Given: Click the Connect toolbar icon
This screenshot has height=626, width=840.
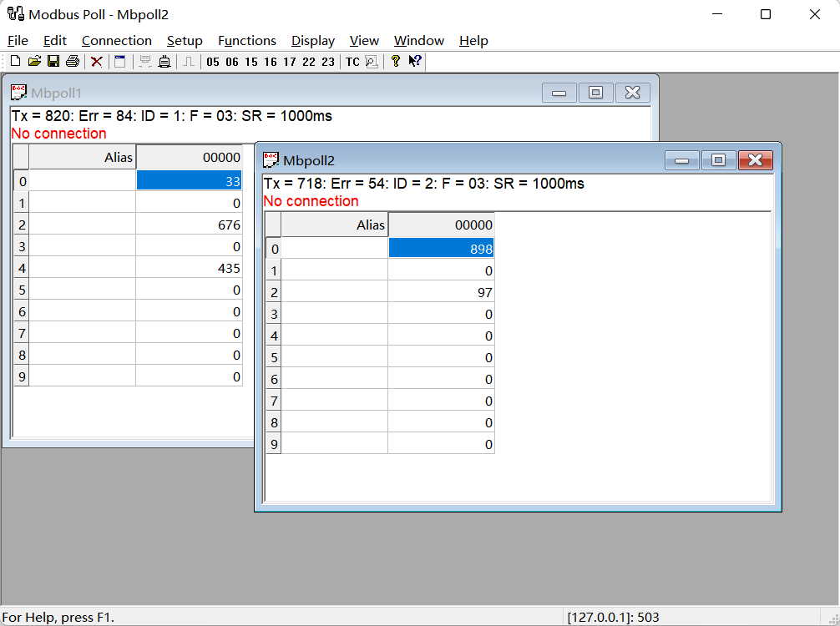Looking at the screenshot, I should pyautogui.click(x=145, y=62).
